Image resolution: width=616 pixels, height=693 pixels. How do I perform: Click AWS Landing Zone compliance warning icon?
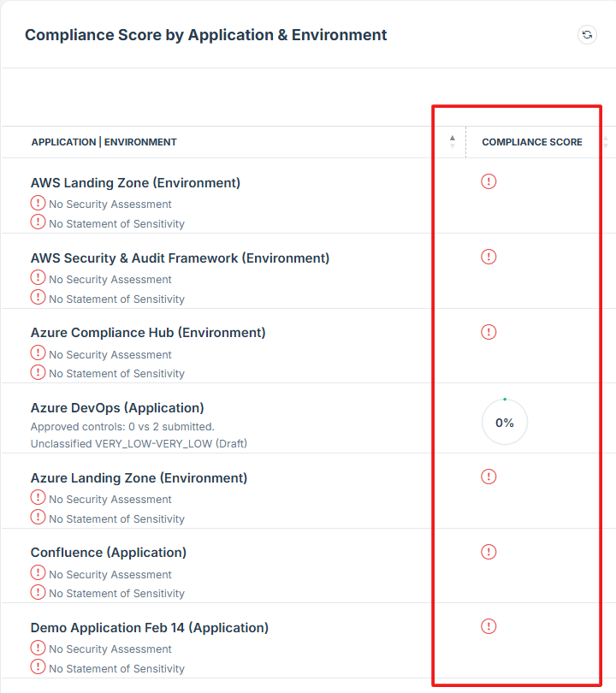coord(489,181)
